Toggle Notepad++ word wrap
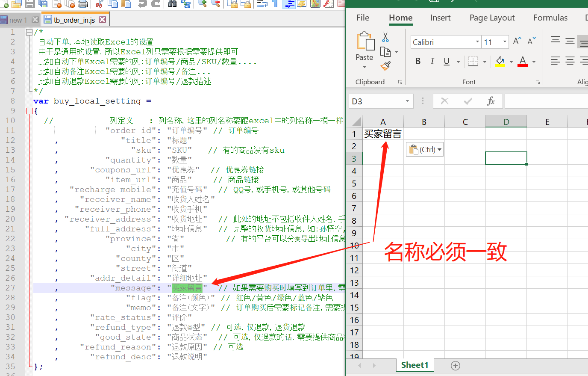Screen dimensions: 588x376 (262, 4)
